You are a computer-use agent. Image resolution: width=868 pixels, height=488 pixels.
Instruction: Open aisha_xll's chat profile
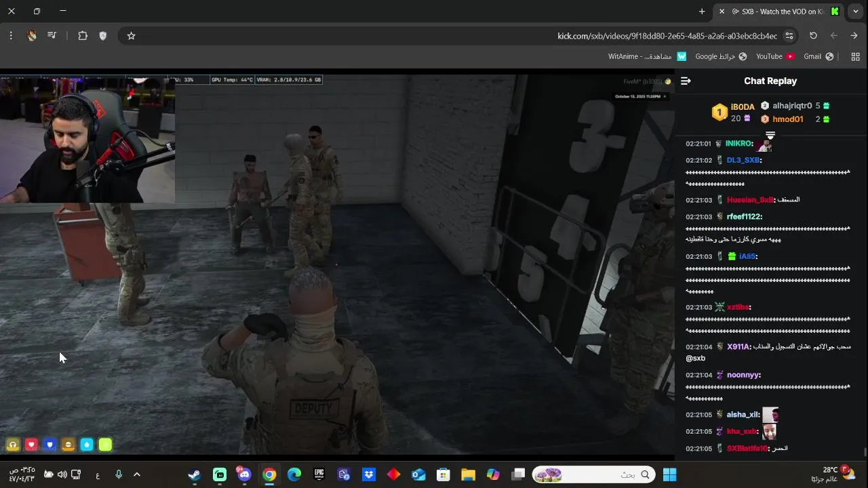point(743,415)
